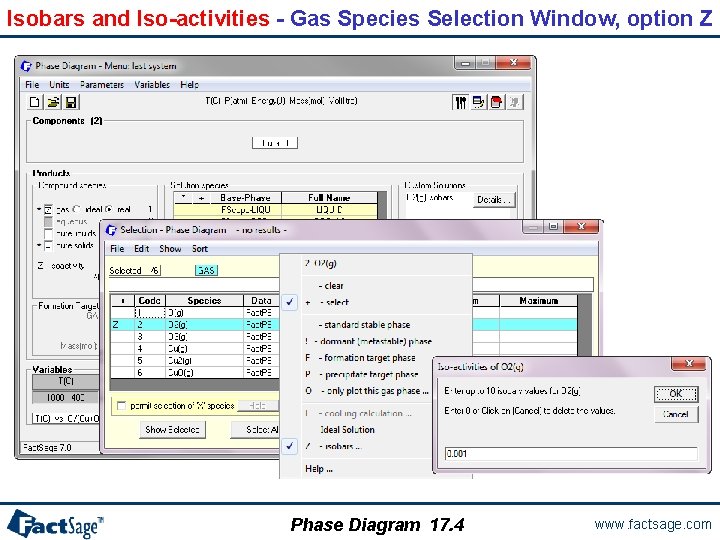Image resolution: width=720 pixels, height=540 pixels.
Task: Click the Open folder icon in Phase Diagram toolbar
Action: click(53, 102)
